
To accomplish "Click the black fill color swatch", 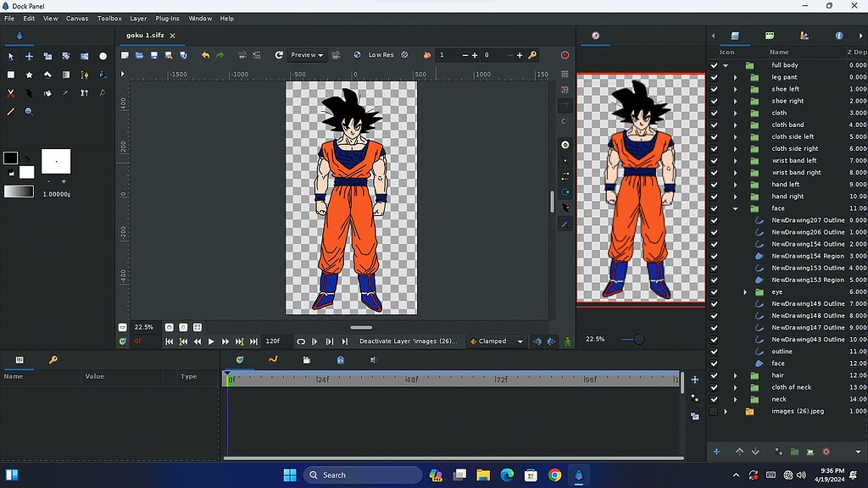I will [11, 157].
